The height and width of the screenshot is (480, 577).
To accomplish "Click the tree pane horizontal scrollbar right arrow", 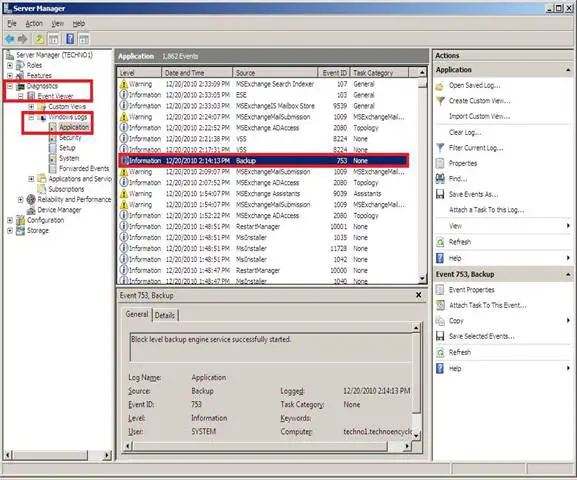I will (107, 455).
